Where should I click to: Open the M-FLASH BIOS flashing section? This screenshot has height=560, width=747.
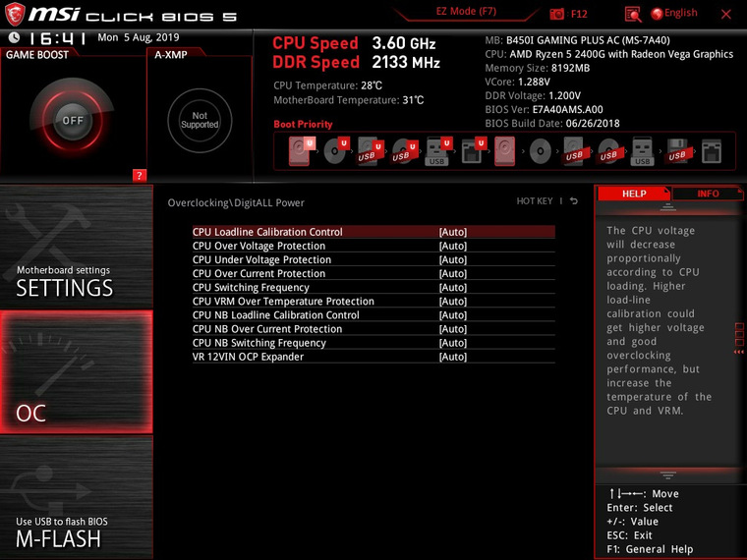point(77,497)
